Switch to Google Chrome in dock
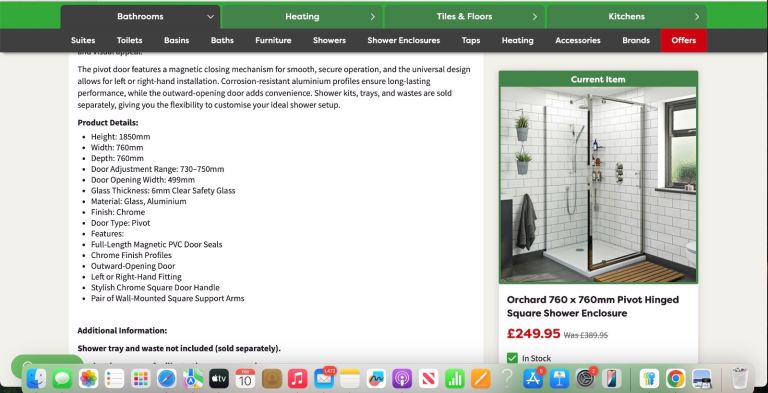 point(676,378)
